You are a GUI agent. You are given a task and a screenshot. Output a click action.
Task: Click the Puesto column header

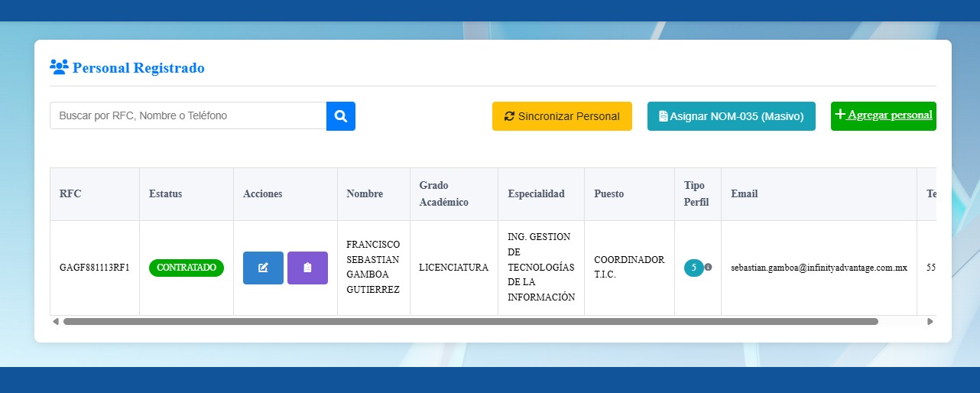(630, 194)
